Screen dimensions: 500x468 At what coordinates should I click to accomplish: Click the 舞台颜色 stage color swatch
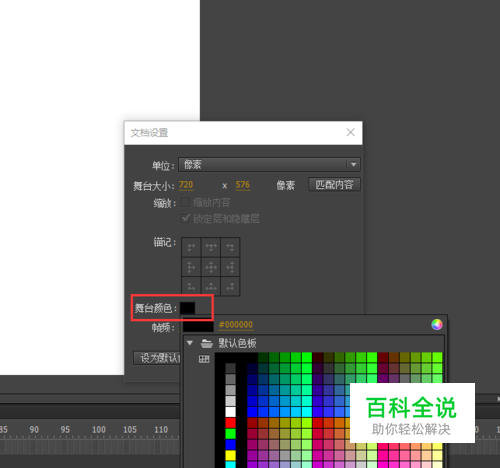[188, 308]
